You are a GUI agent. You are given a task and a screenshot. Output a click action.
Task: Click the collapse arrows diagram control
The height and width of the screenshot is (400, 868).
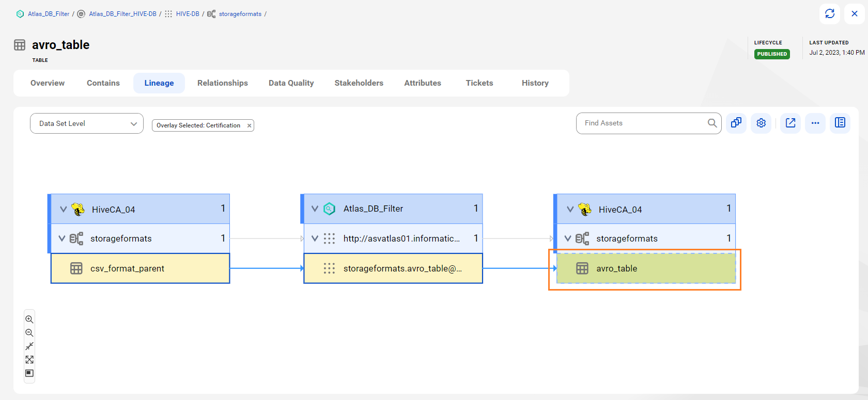point(29,346)
